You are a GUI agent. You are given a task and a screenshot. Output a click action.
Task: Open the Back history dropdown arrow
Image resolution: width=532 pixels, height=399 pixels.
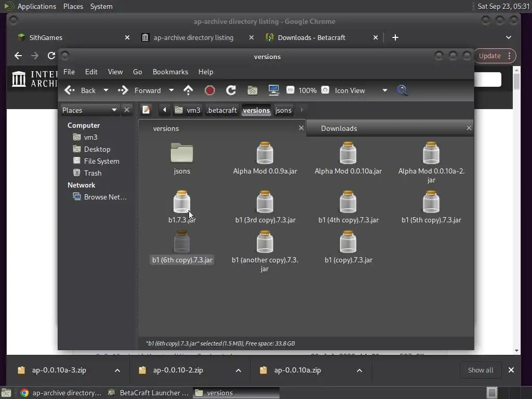[106, 90]
